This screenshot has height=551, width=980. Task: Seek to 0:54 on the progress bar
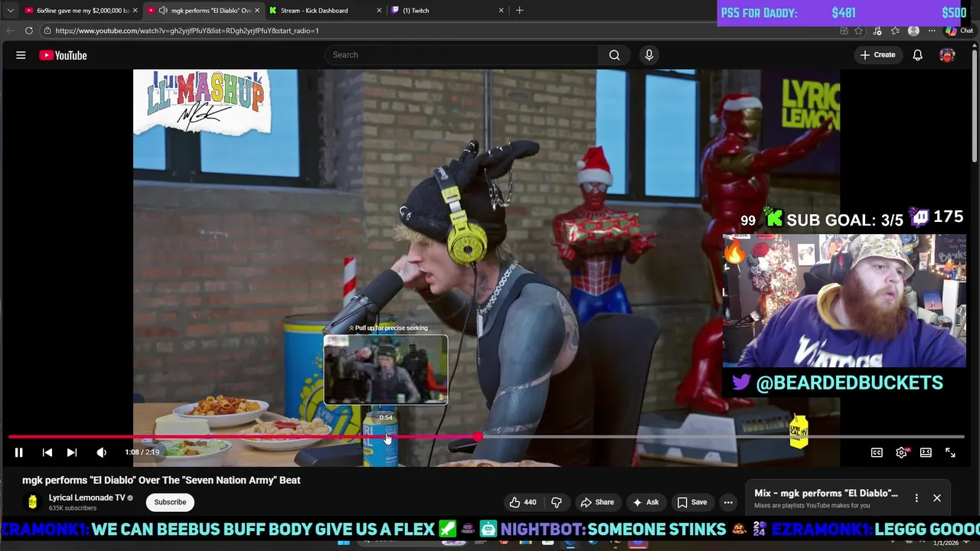(x=387, y=437)
